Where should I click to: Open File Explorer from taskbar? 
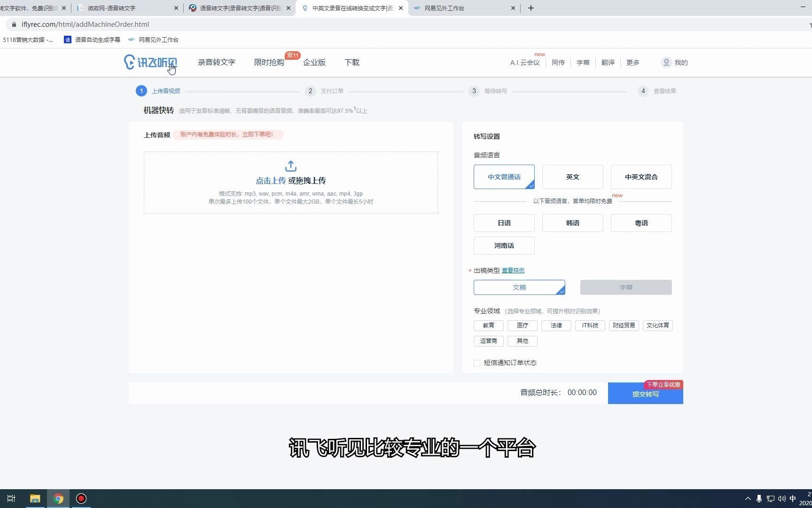[35, 499]
